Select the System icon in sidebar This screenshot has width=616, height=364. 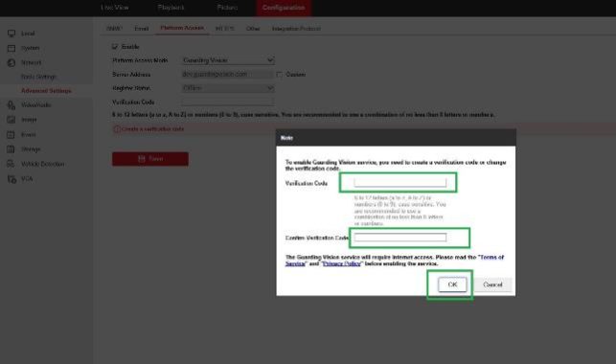pyautogui.click(x=11, y=48)
